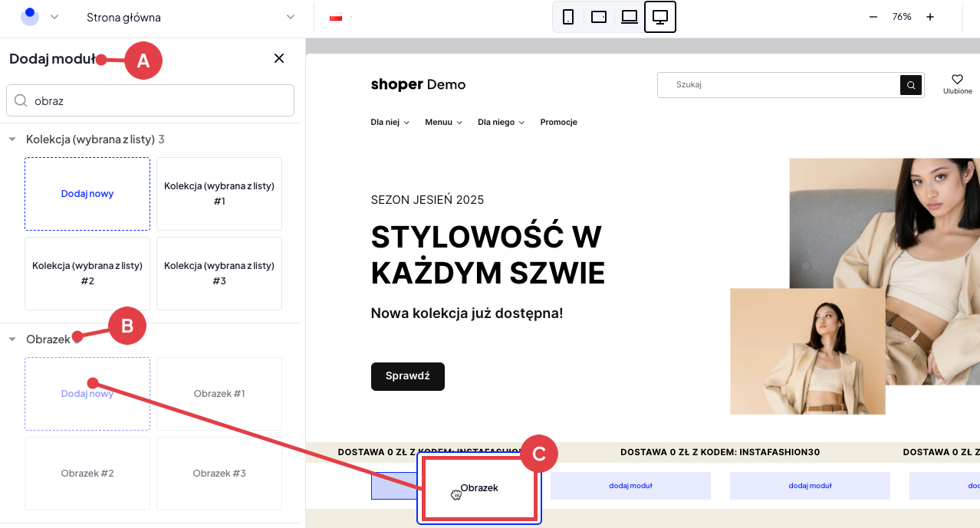This screenshot has width=980, height=528.
Task: Switch to tablet preview mode
Action: [599, 16]
